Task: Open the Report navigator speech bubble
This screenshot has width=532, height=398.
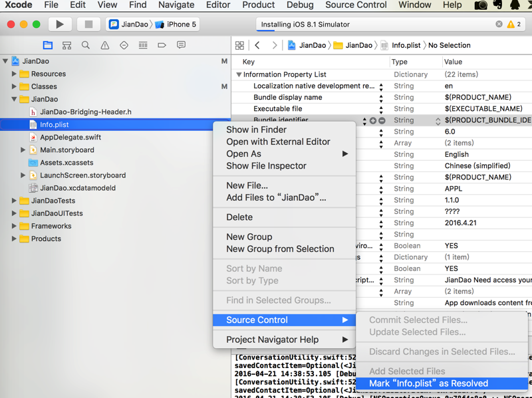Action: pos(181,45)
